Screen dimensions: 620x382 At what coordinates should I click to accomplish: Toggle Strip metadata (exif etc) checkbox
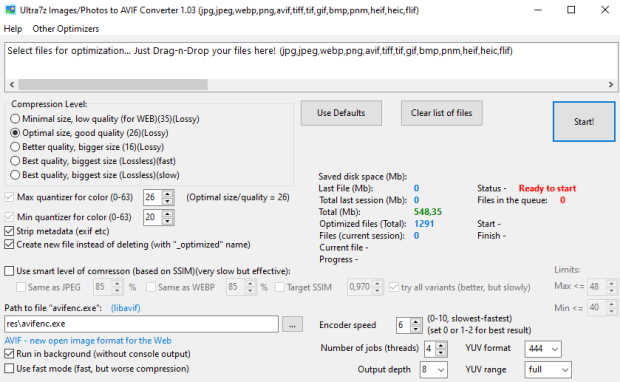tap(57, 231)
